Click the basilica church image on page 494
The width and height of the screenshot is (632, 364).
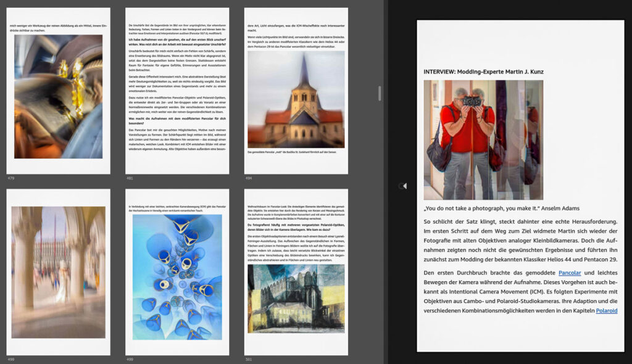tap(296, 99)
